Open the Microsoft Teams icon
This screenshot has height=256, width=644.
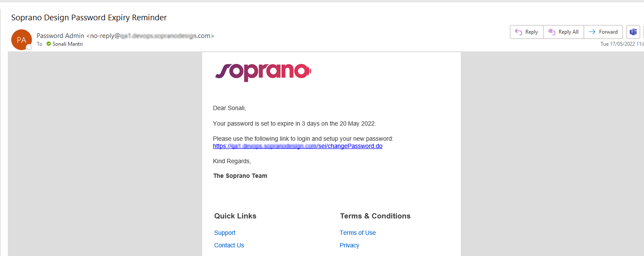(x=633, y=32)
